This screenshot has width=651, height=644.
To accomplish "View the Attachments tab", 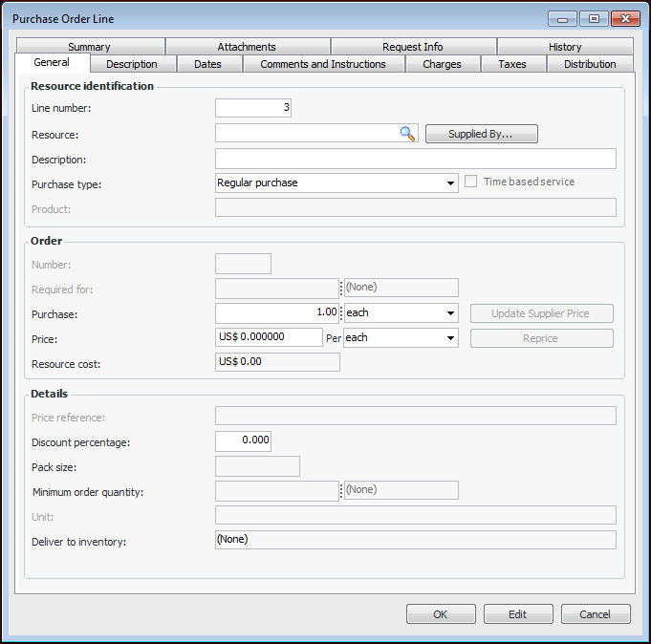I will click(247, 47).
